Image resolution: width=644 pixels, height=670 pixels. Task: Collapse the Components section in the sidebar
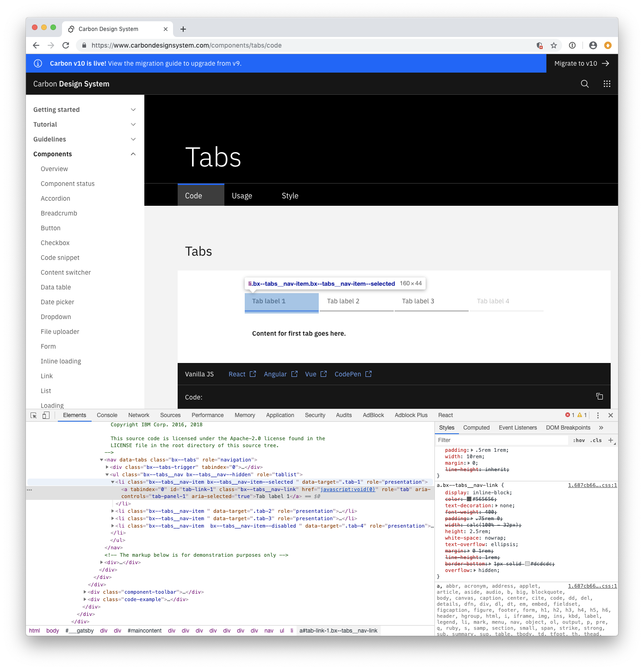(x=133, y=154)
